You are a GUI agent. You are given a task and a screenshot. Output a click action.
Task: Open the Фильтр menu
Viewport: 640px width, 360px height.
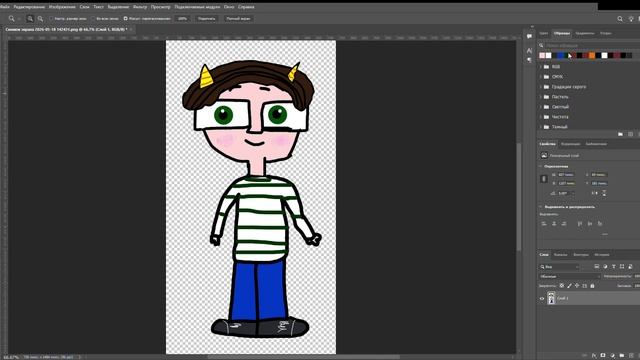(140, 7)
